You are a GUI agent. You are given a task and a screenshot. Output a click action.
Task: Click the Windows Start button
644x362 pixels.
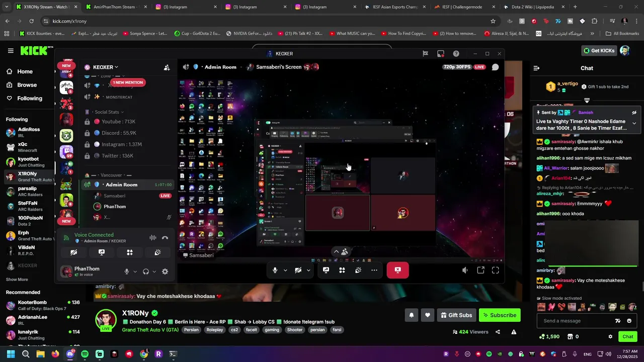[11, 354]
